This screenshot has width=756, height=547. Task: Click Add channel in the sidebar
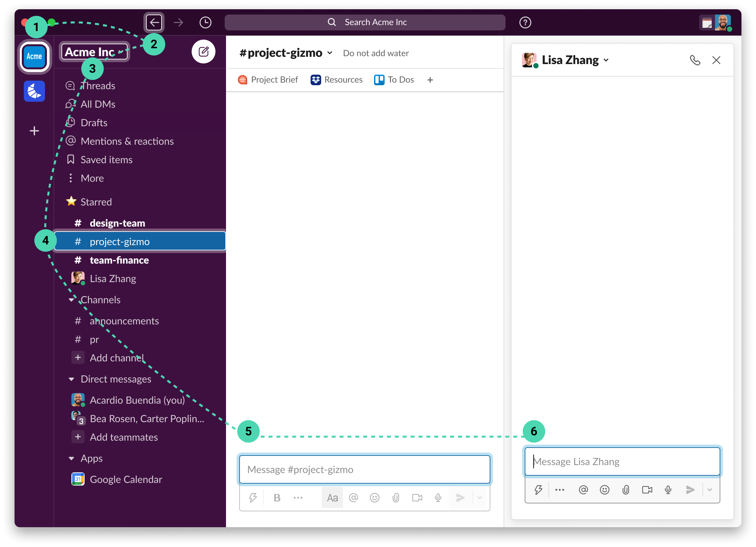click(117, 357)
